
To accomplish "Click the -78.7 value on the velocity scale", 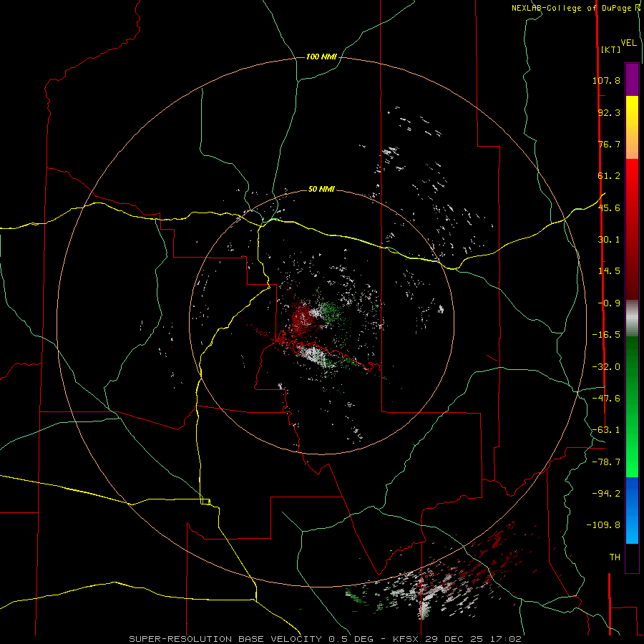I will pos(606,462).
